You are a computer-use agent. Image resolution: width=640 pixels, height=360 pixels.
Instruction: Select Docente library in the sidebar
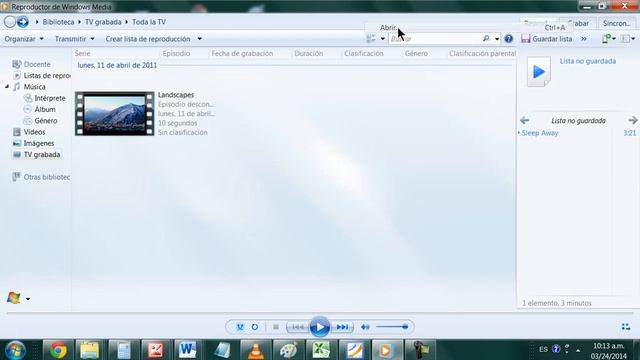37,64
